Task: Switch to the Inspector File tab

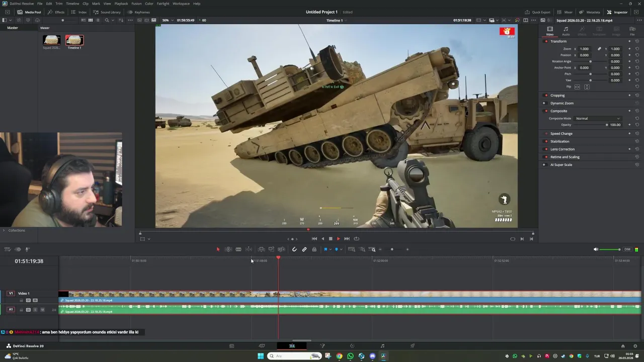Action: click(x=632, y=31)
